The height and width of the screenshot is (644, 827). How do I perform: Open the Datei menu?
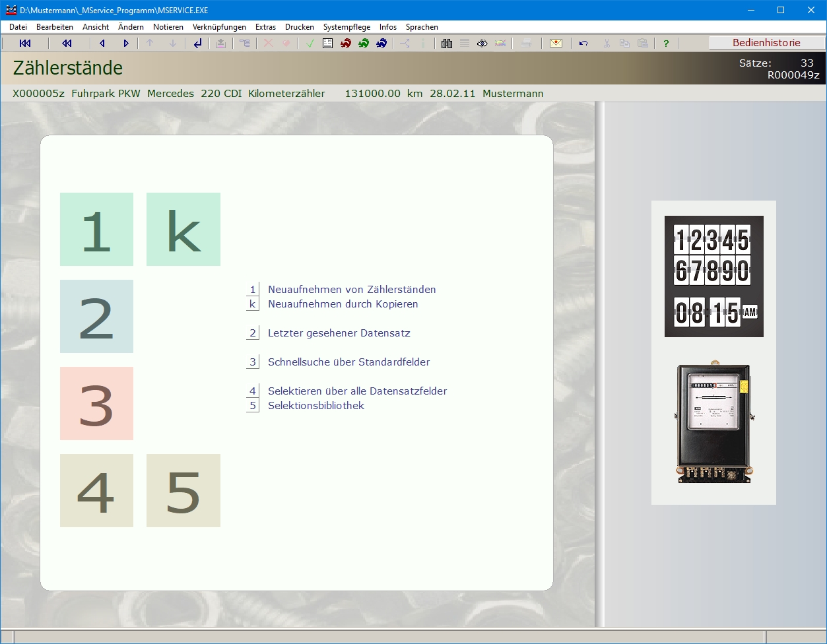18,27
